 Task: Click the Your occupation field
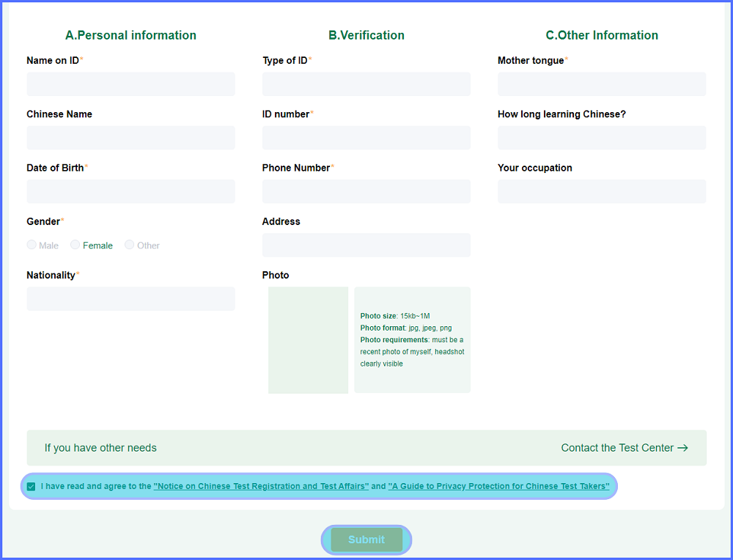(601, 191)
